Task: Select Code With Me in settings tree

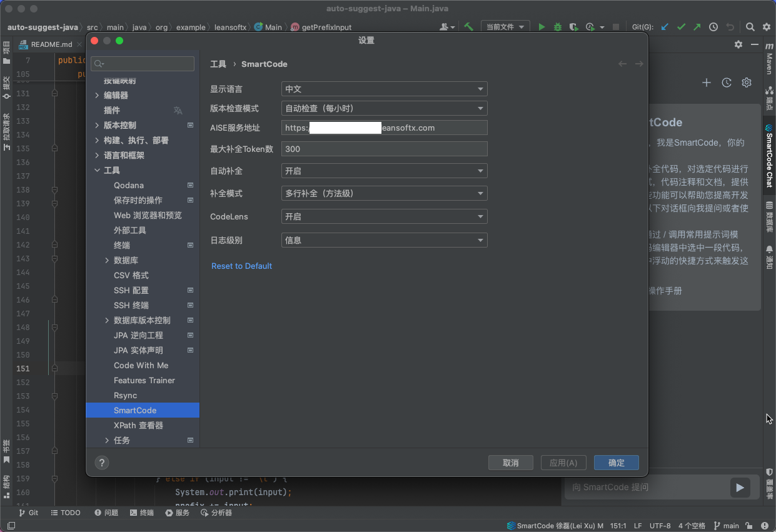Action: [141, 365]
